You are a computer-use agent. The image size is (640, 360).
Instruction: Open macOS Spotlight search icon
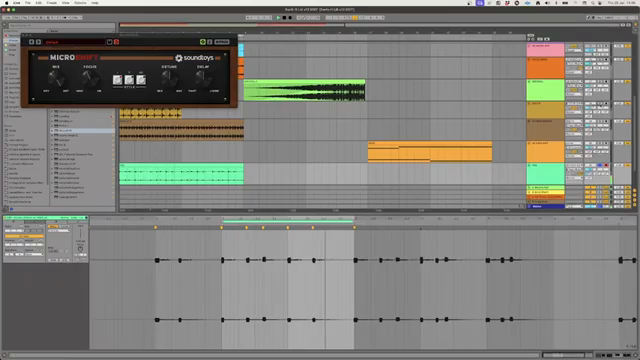(x=593, y=3)
